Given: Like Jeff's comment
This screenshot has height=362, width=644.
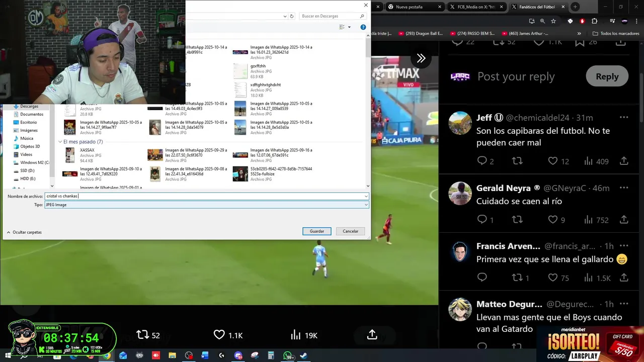Looking at the screenshot, I should point(553,161).
